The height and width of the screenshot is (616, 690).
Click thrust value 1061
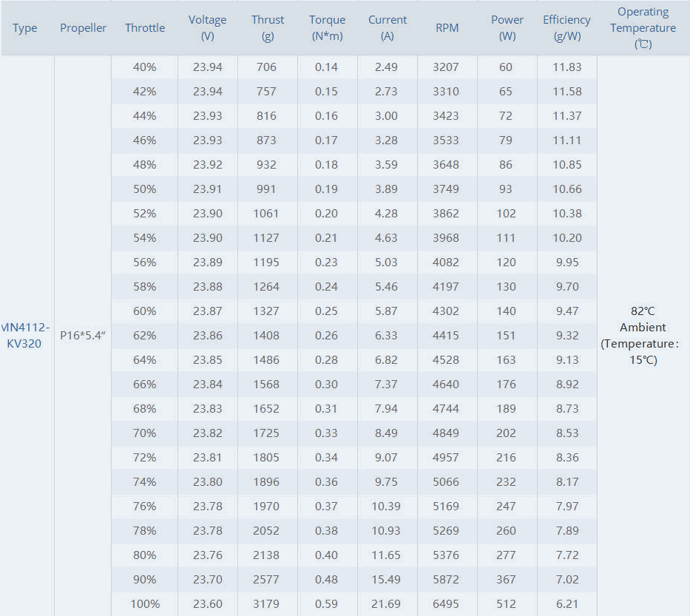pos(266,214)
